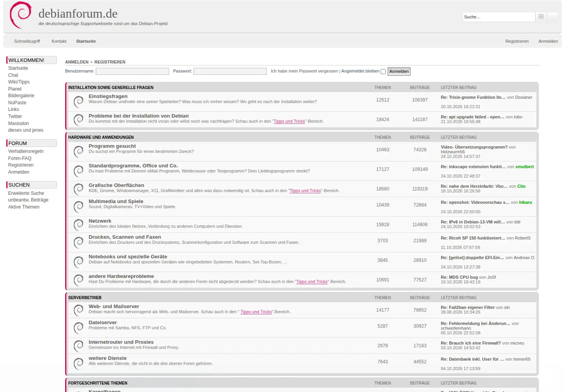The image size is (565, 392).
Task: Click forum icon beside Programm gesucht
Action: [78, 151]
